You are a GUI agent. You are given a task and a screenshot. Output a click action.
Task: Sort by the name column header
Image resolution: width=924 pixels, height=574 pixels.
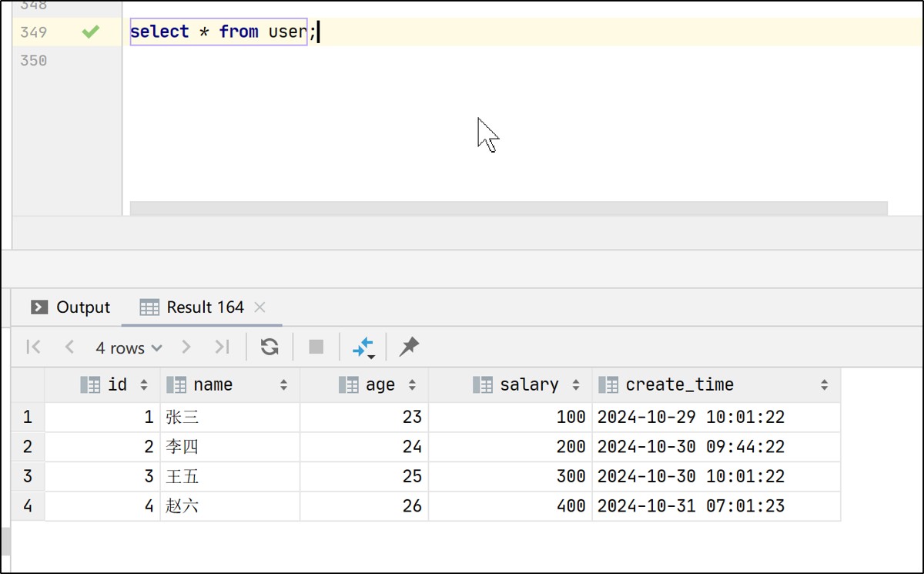click(x=213, y=384)
